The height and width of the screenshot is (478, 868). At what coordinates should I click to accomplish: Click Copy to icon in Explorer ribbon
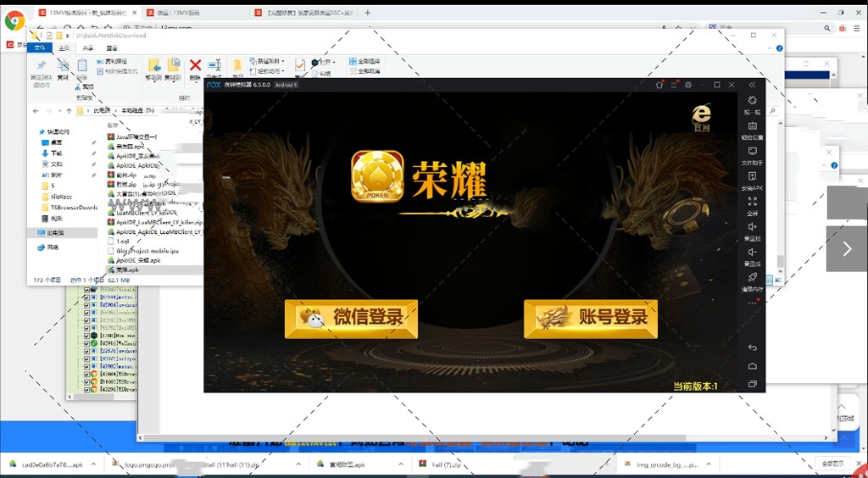click(173, 66)
